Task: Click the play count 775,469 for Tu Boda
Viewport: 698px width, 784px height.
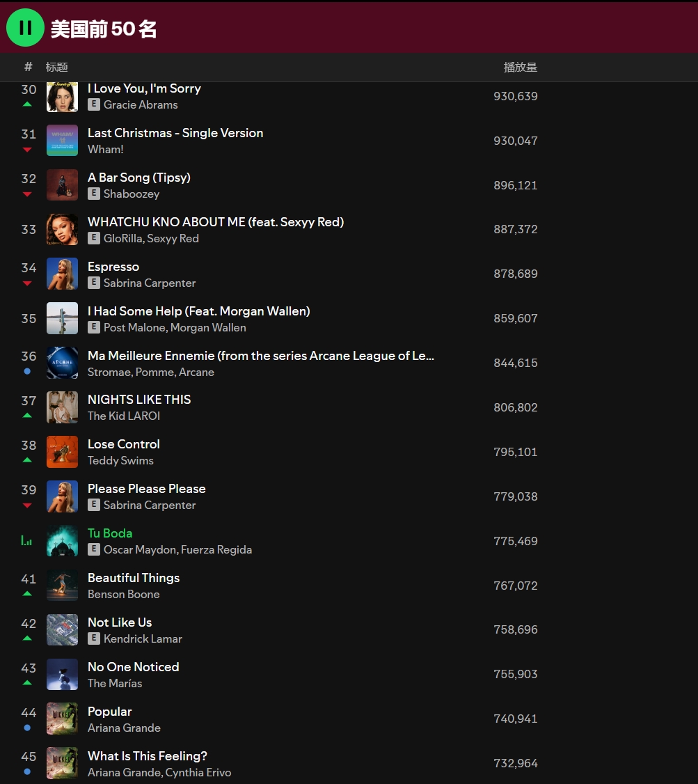Action: click(x=516, y=541)
